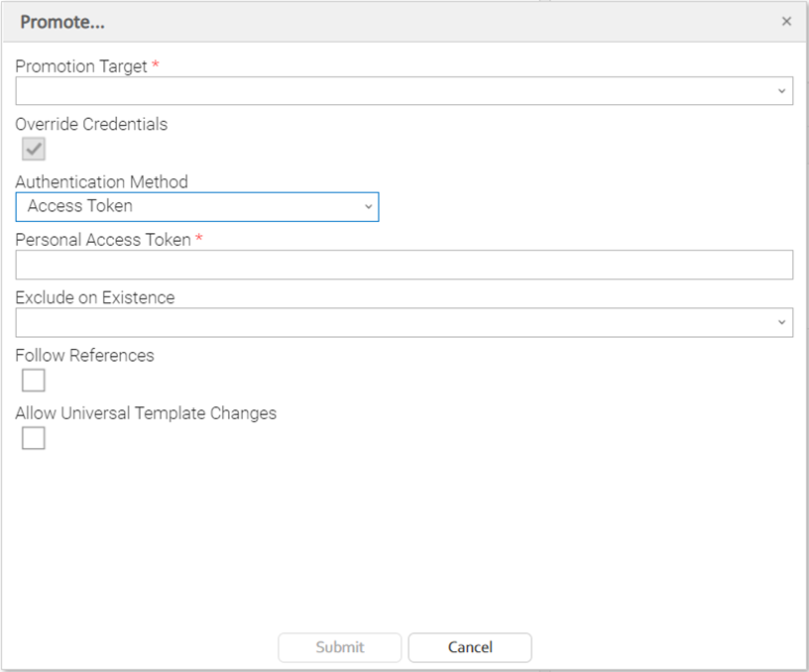The height and width of the screenshot is (672, 809).
Task: Click the Override Credentials label text
Action: click(x=91, y=125)
